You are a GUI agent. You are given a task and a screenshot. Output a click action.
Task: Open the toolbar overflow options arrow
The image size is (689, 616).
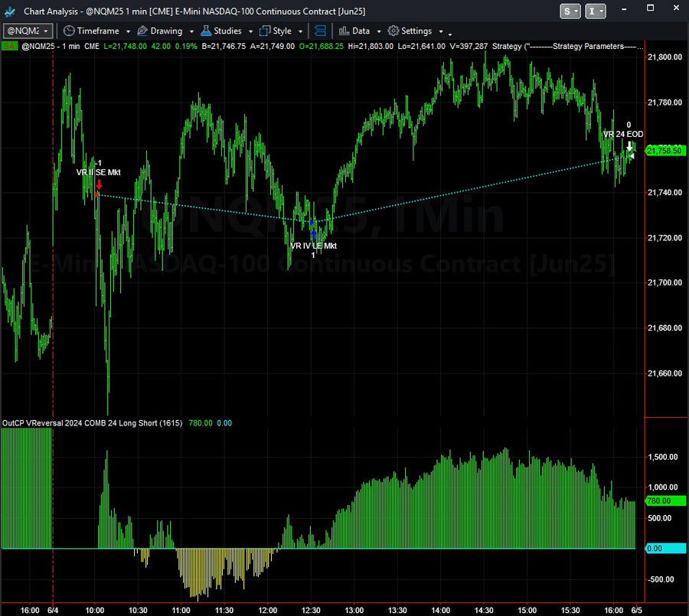pos(450,34)
